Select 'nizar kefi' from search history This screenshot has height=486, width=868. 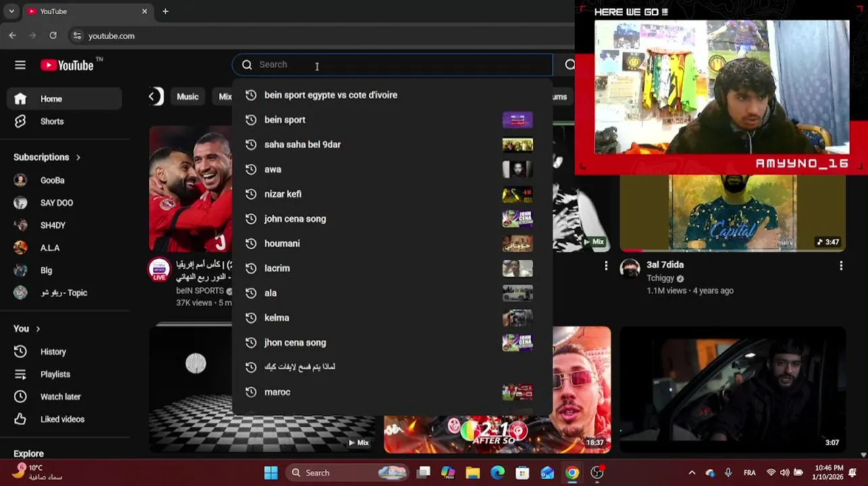coord(392,194)
